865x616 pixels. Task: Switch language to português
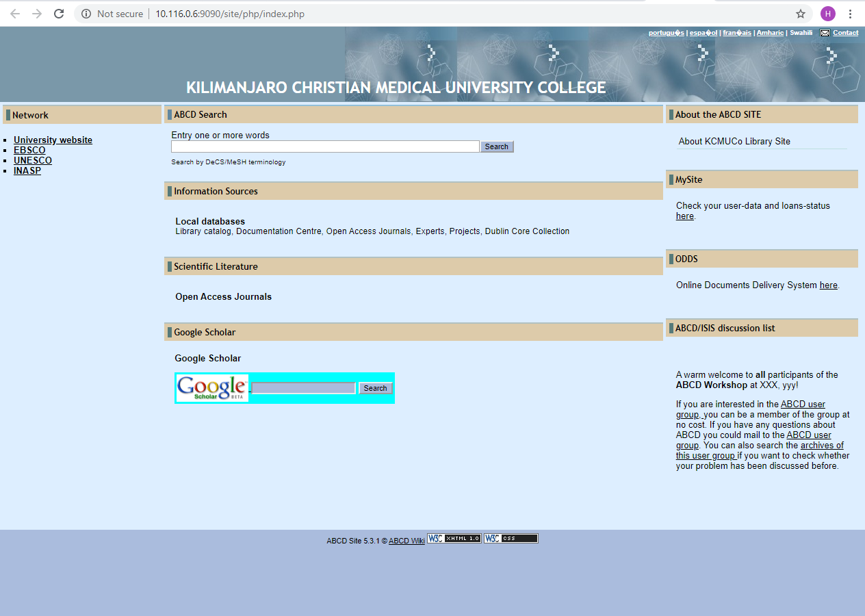667,33
